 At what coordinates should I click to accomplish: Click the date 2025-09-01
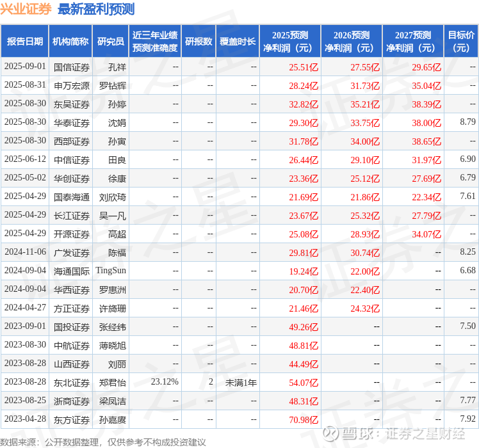(25, 67)
